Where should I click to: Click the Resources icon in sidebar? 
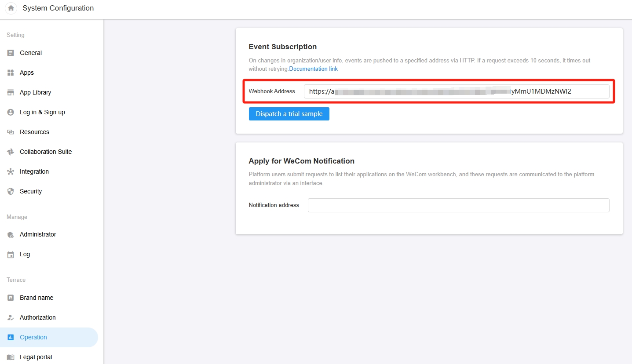click(11, 132)
